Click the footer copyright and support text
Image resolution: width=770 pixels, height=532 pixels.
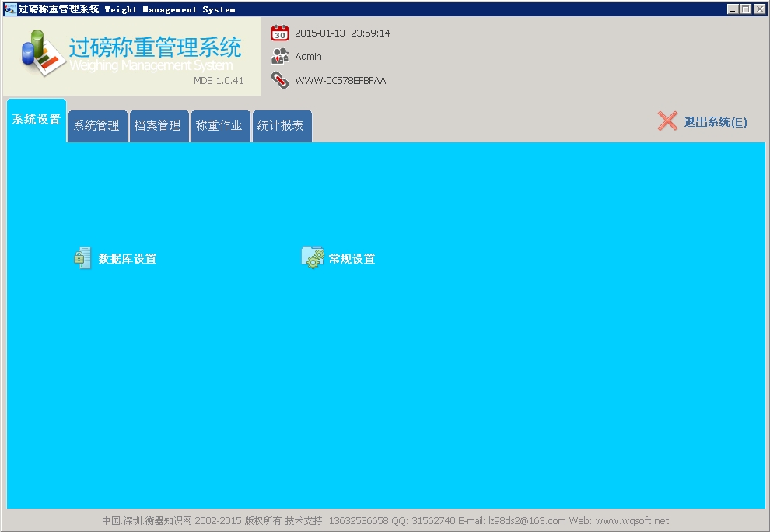click(x=386, y=520)
